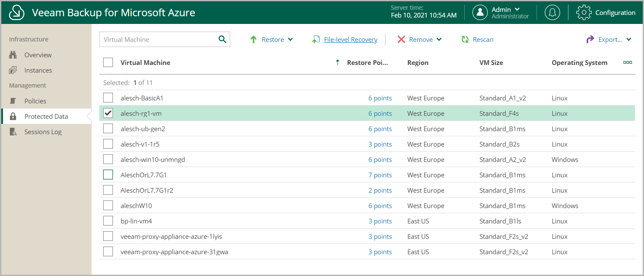This screenshot has height=276, width=644.
Task: Open 3 points link for bp-lin-vm4
Action: 380,221
